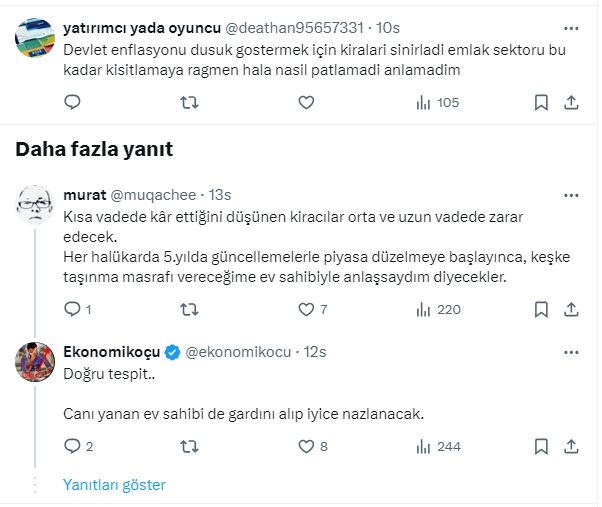
Task: Open murat's profile avatar
Action: coord(36,204)
